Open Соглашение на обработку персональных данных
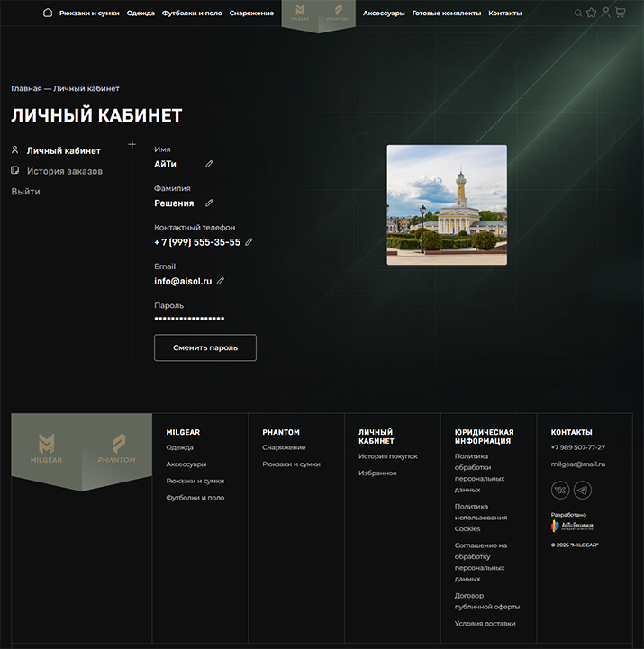The height and width of the screenshot is (649, 644). tap(481, 562)
